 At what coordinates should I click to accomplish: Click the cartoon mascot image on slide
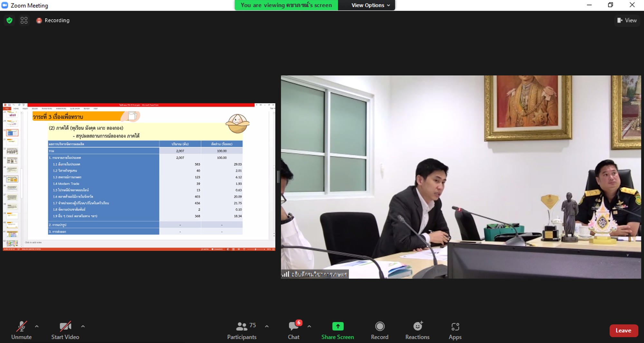point(237,123)
